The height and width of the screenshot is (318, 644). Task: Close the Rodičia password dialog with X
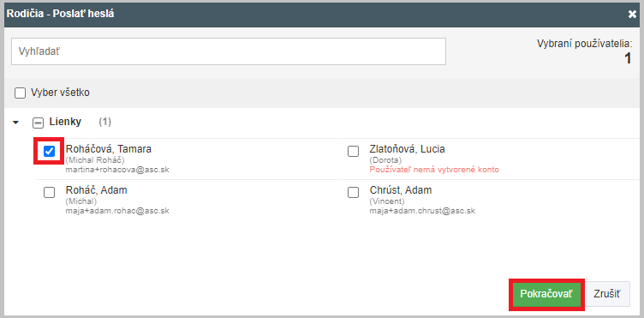[x=632, y=15]
